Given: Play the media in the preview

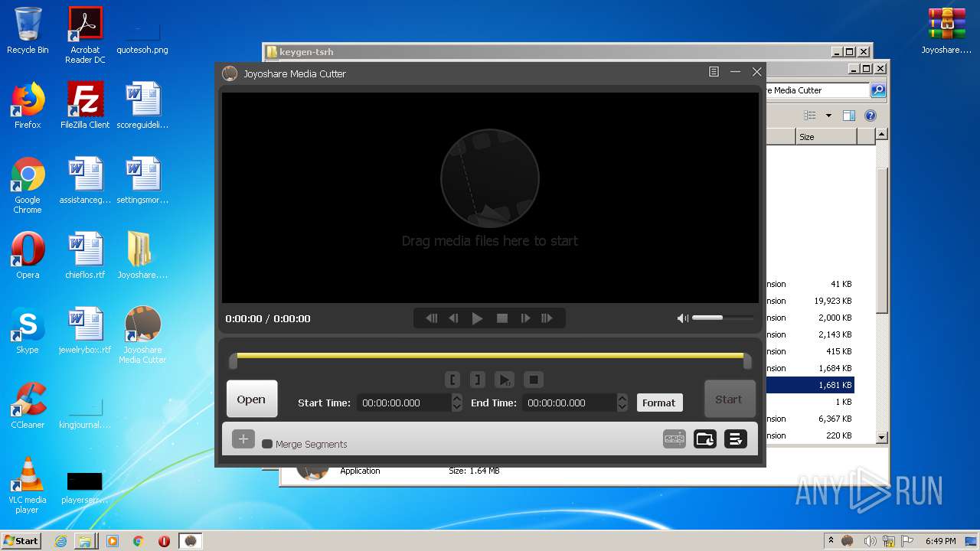Looking at the screenshot, I should (x=477, y=318).
